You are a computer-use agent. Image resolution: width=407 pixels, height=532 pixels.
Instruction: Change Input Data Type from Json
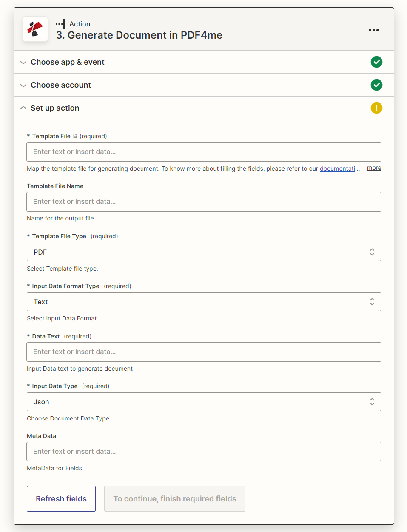[204, 402]
